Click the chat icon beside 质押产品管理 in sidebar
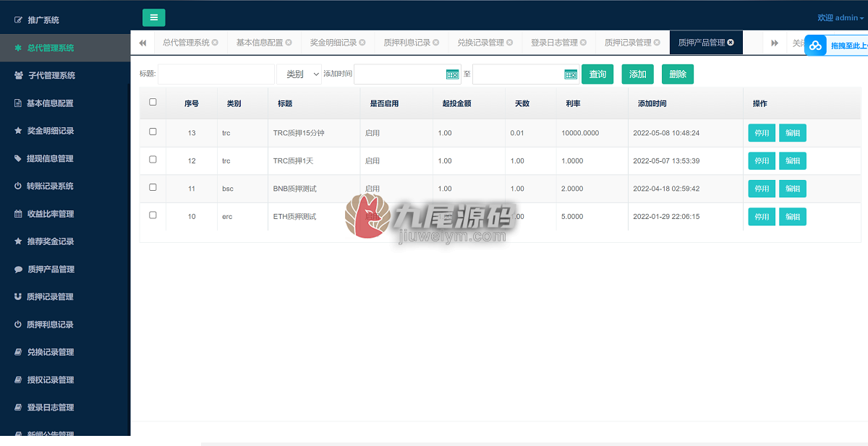Image resolution: width=868 pixels, height=446 pixels. point(19,269)
